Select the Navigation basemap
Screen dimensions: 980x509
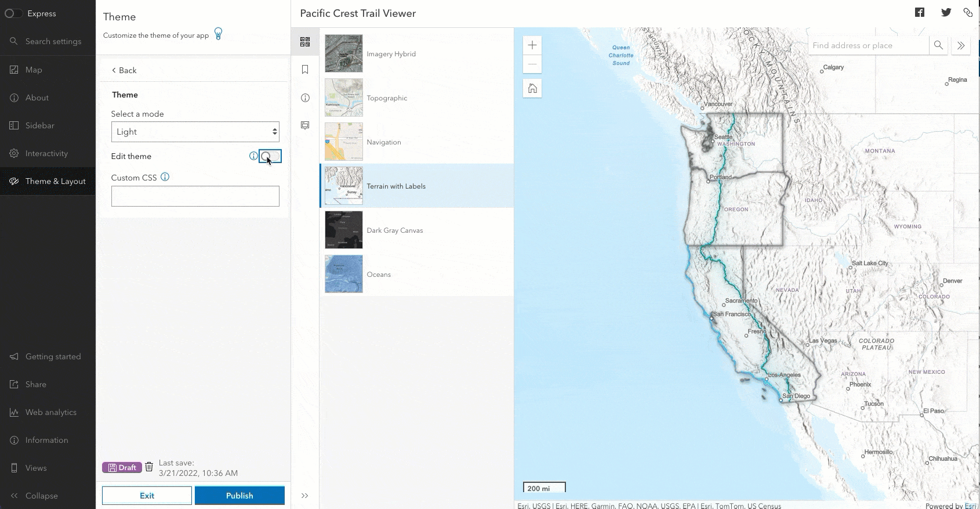point(417,142)
